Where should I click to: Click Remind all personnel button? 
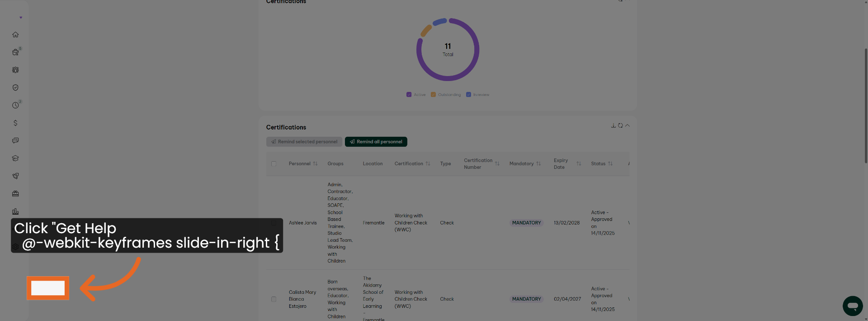click(x=376, y=142)
